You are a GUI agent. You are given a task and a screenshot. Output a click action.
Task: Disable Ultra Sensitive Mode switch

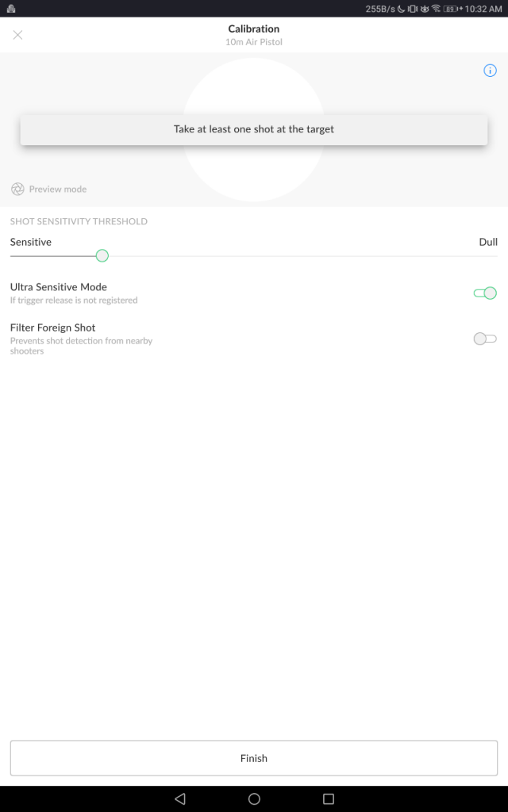pyautogui.click(x=485, y=293)
